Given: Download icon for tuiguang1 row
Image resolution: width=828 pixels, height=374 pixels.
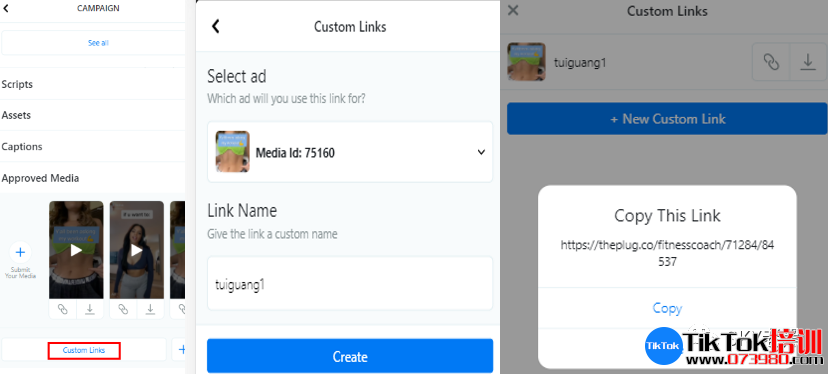Looking at the screenshot, I should (808, 62).
